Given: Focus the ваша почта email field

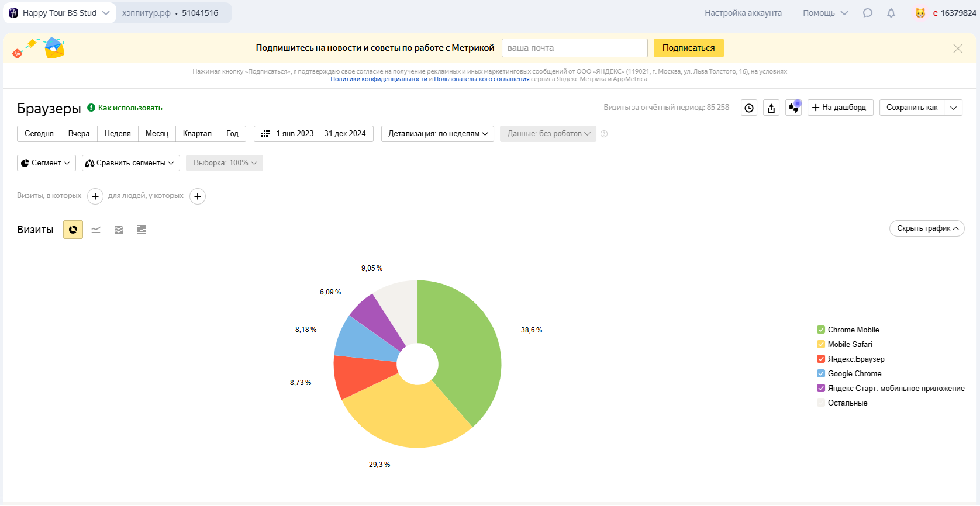Looking at the screenshot, I should point(575,48).
